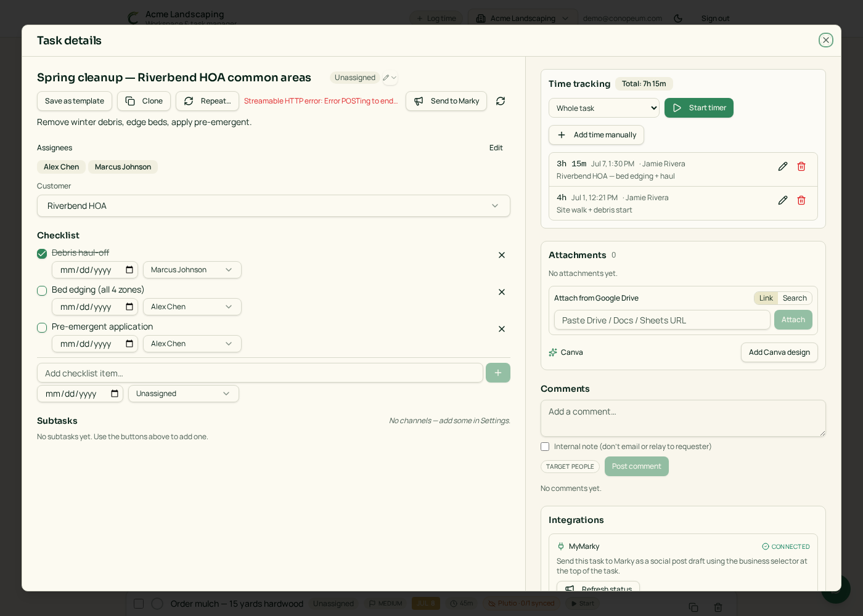Click the Streamable HTTP error message
Image resolution: width=863 pixels, height=616 pixels.
321,101
